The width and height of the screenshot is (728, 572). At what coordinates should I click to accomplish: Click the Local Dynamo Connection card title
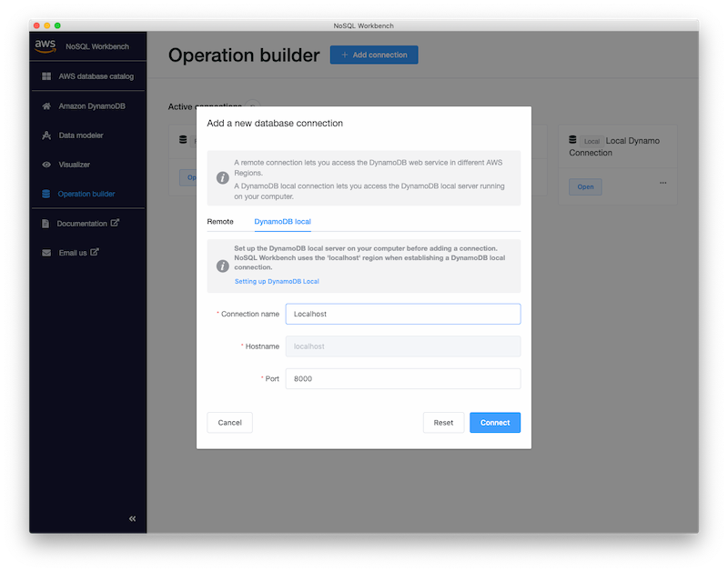(614, 146)
